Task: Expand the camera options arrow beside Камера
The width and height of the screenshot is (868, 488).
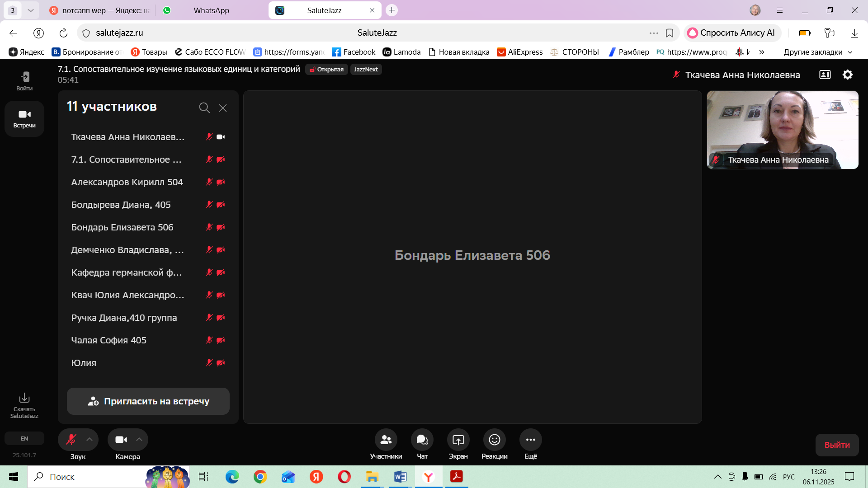Action: click(x=139, y=440)
